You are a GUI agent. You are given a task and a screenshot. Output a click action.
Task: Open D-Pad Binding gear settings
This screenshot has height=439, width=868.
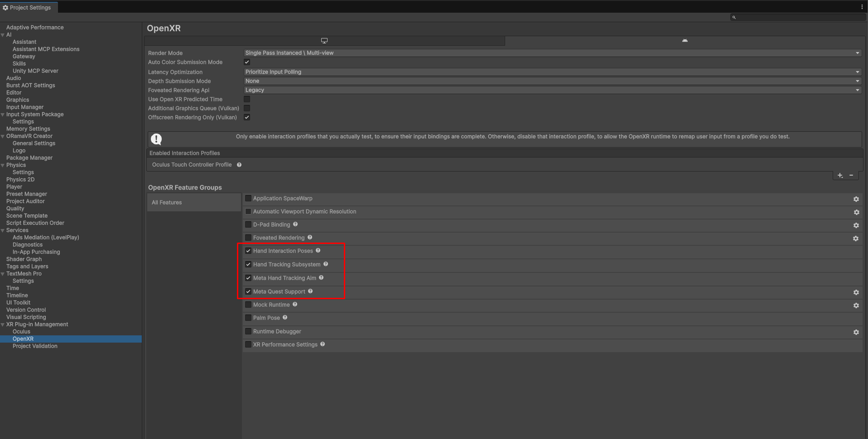pyautogui.click(x=856, y=225)
